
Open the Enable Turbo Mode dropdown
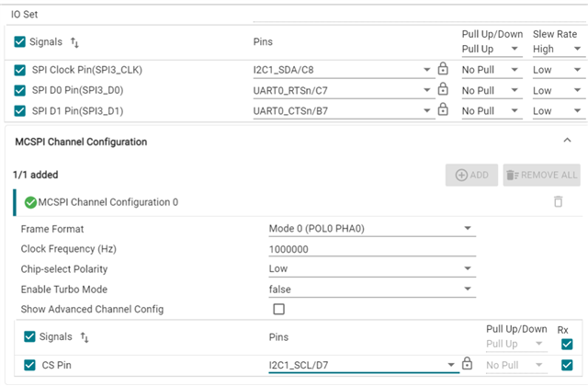[x=372, y=289]
